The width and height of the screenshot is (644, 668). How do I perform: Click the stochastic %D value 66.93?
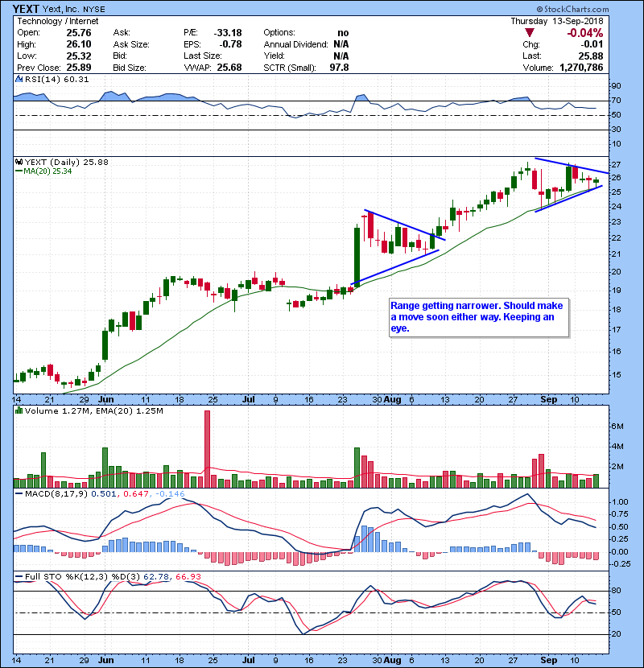(188, 577)
